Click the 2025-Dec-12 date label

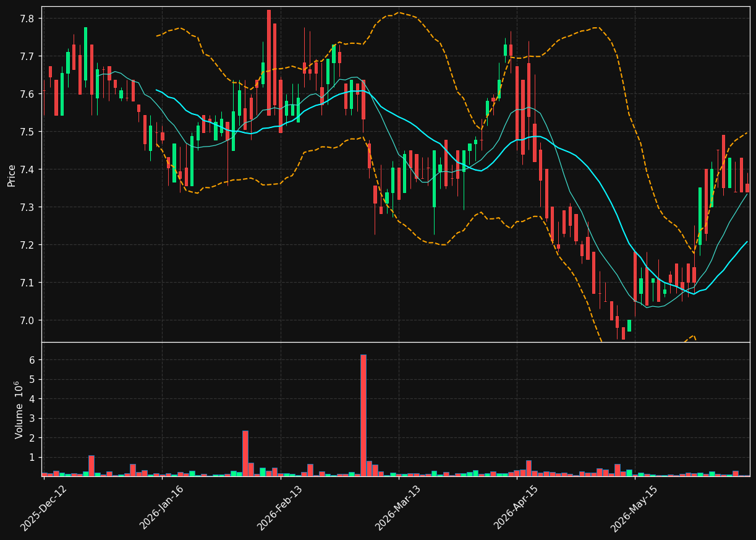tap(43, 508)
